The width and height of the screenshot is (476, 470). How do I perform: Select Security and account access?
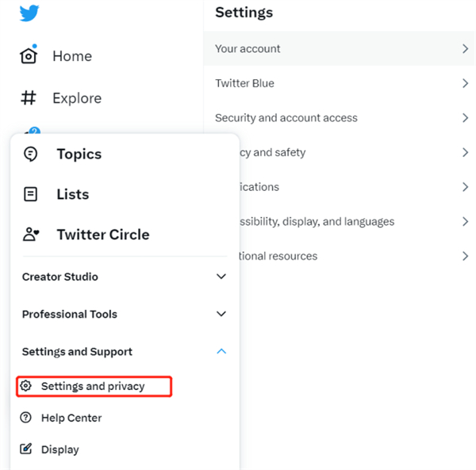click(x=286, y=118)
